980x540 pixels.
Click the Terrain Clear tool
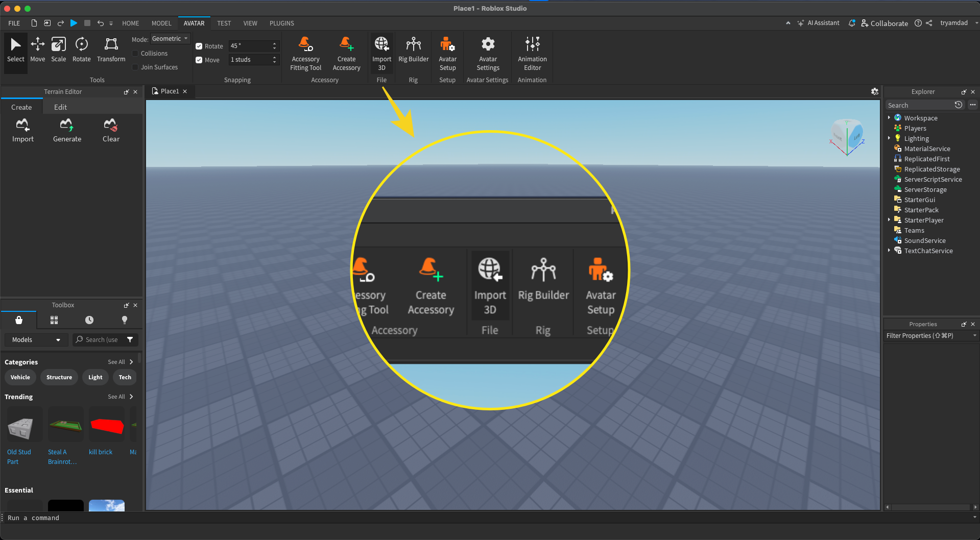[x=111, y=131]
